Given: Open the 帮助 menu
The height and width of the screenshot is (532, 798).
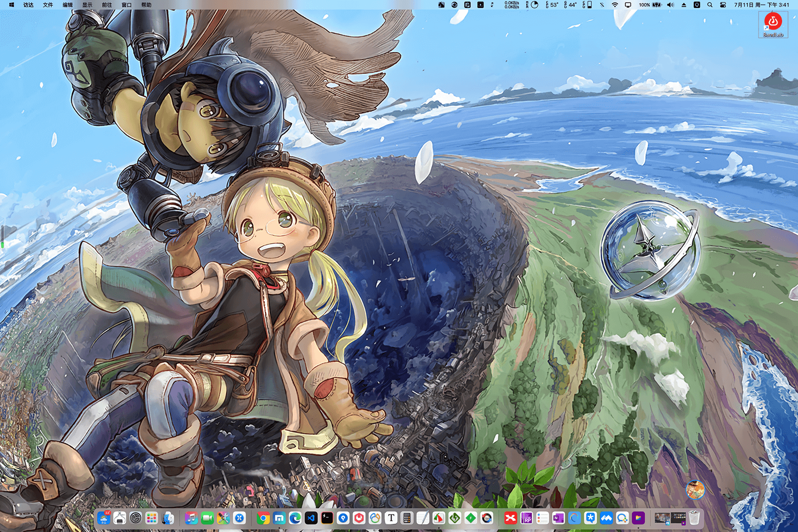Looking at the screenshot, I should 146,5.
